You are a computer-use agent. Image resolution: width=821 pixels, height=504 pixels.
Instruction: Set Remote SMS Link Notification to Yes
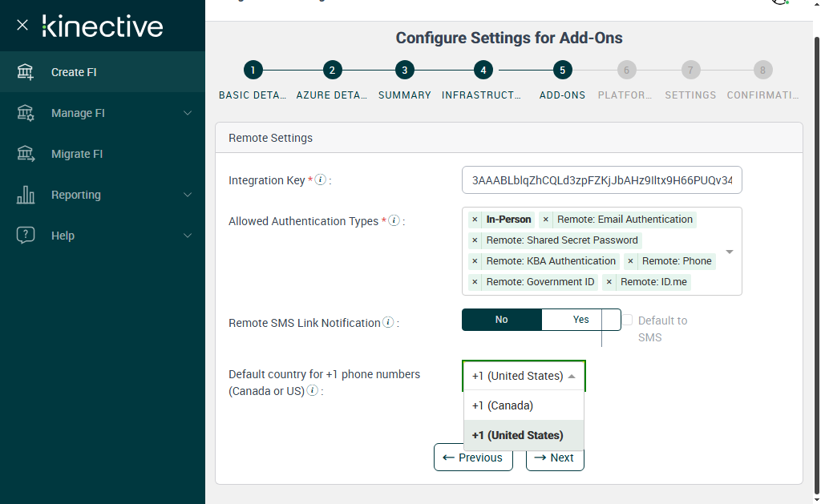(x=581, y=320)
